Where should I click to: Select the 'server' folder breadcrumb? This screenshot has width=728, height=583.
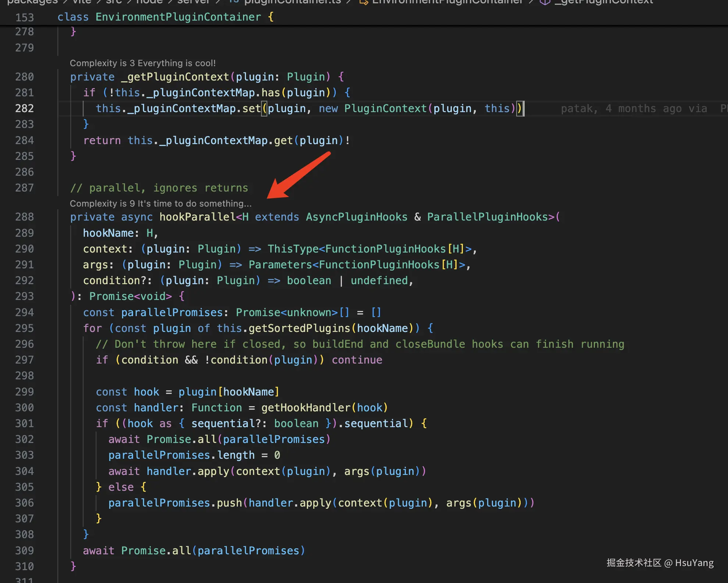(193, 2)
